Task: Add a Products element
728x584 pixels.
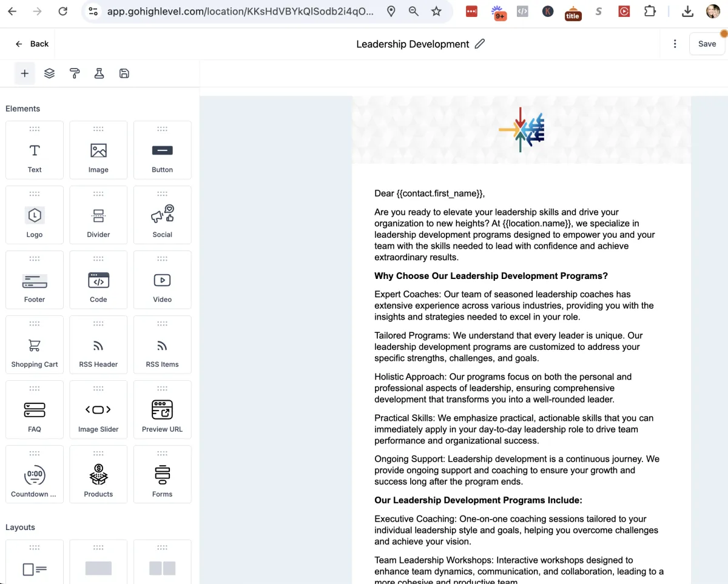Action: 98,474
